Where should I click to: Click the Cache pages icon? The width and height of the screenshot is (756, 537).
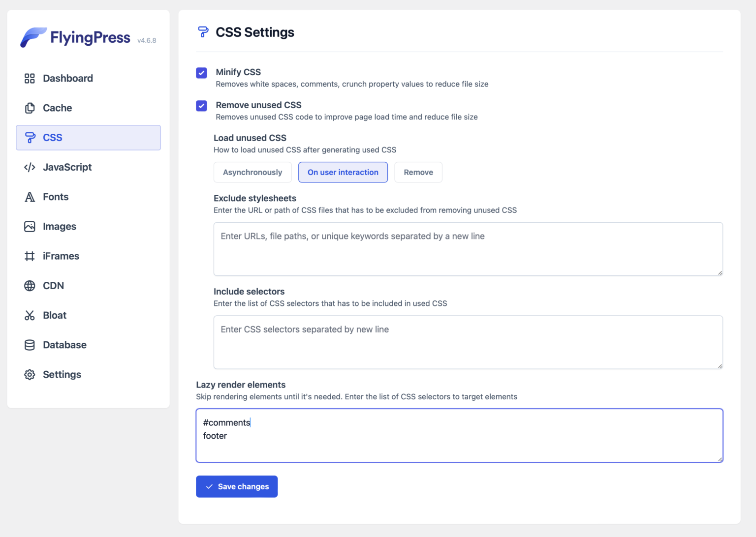pos(30,108)
